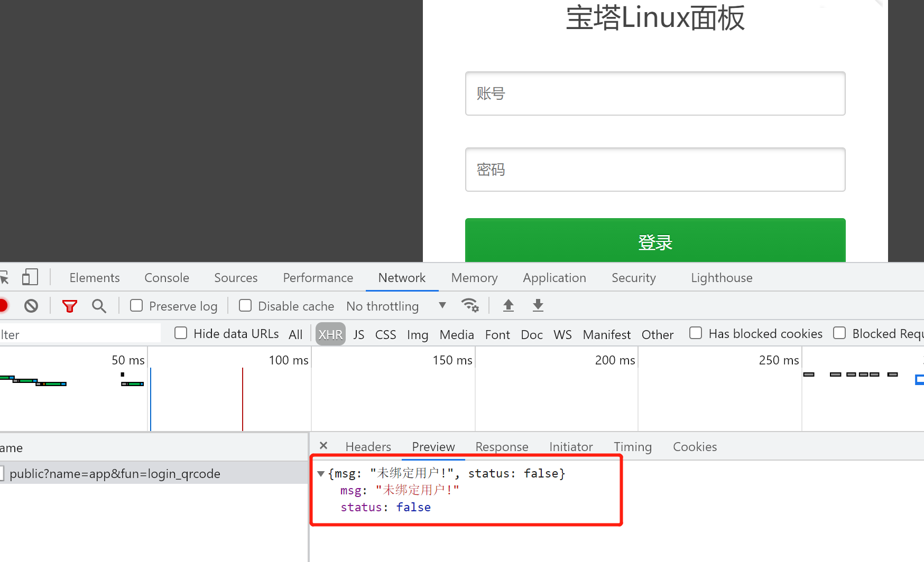Open the network search magnifier
This screenshot has height=562, width=924.
(99, 306)
